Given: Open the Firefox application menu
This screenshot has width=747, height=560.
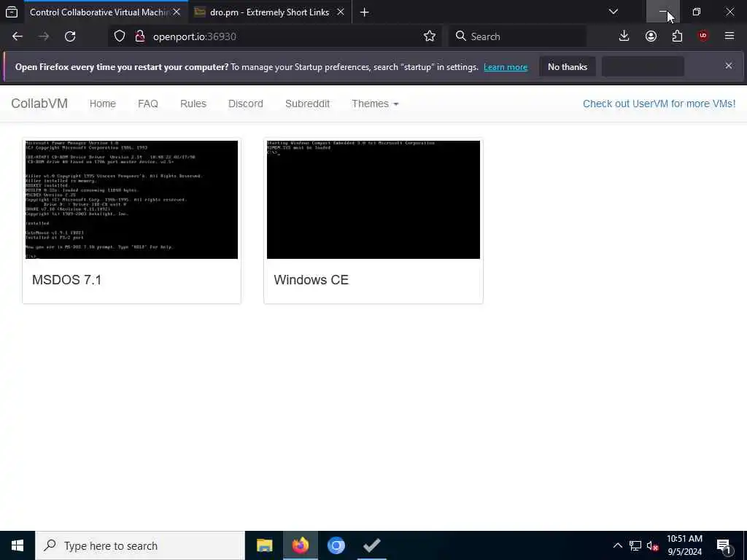Looking at the screenshot, I should [729, 36].
